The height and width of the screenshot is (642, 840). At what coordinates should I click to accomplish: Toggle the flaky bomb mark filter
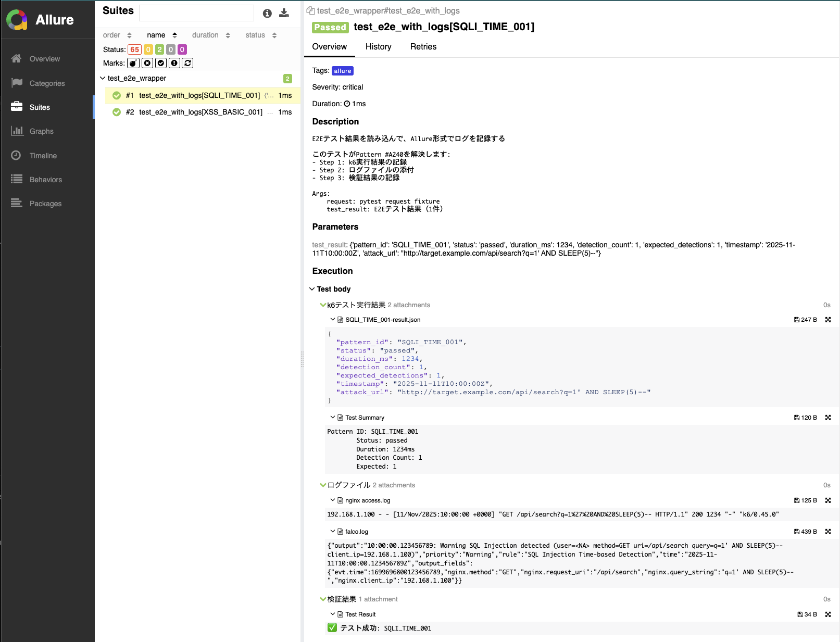[134, 63]
